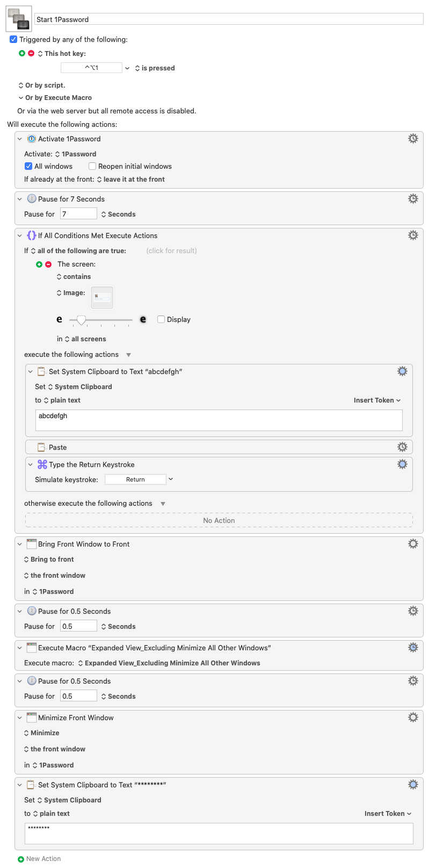
Task: Open gear menu for Execute Macro Expanded View action
Action: [413, 648]
